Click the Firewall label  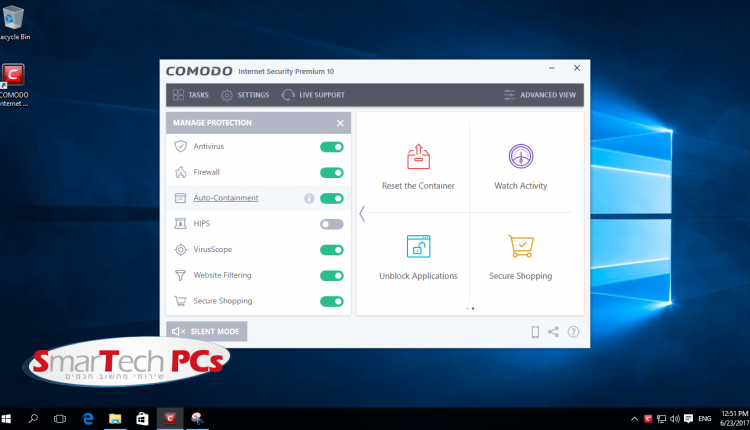(x=207, y=172)
